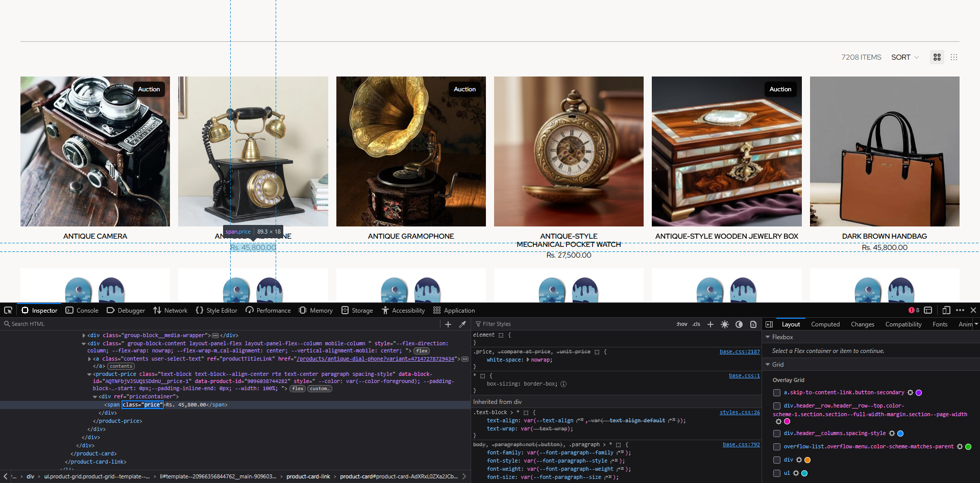
Task: Change purple grid overlay color swatch
Action: click(x=919, y=393)
